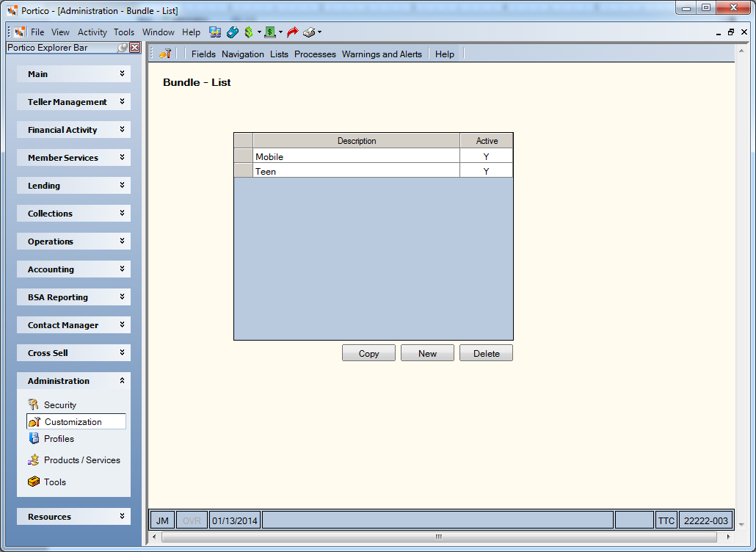Click the red arrow toolbar icon
The image size is (756, 552).
pos(292,32)
